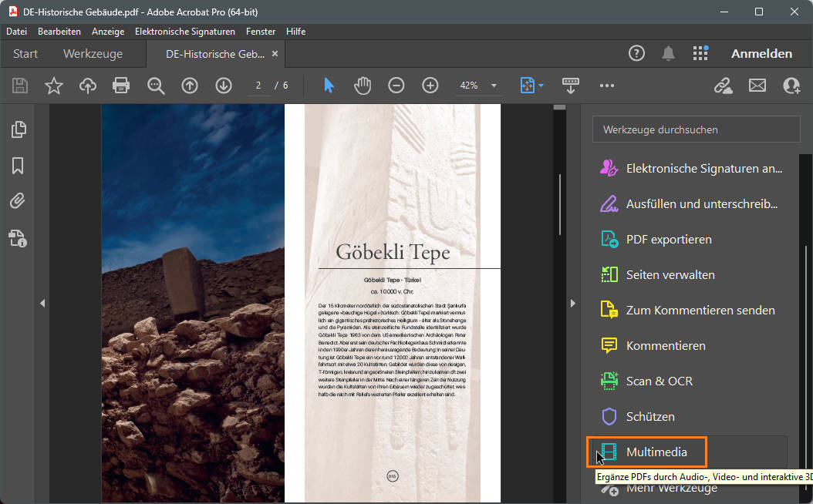813x504 pixels.
Task: Select the DE-Historische Geb... document tab
Action: (x=215, y=54)
